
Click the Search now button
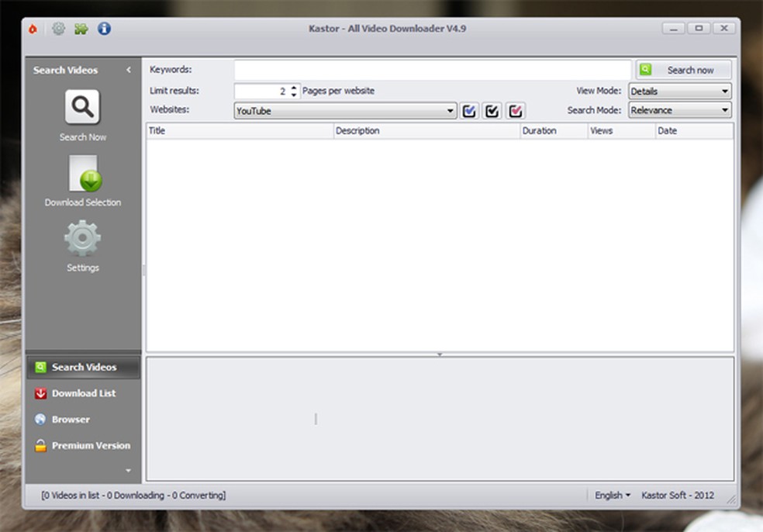[684, 70]
